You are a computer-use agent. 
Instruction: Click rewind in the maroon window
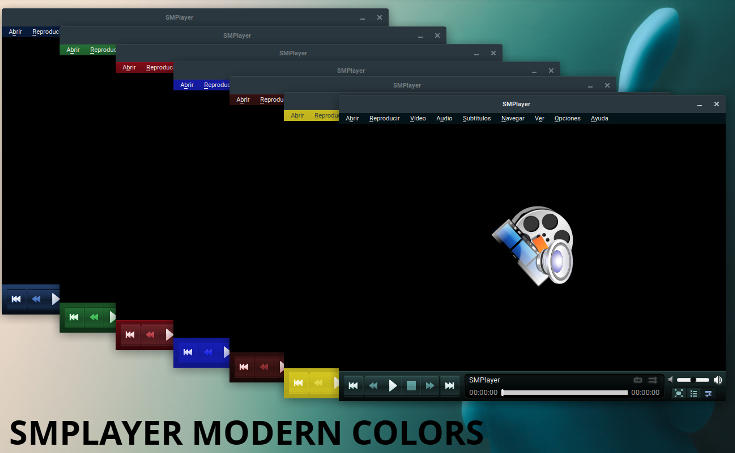pos(264,367)
